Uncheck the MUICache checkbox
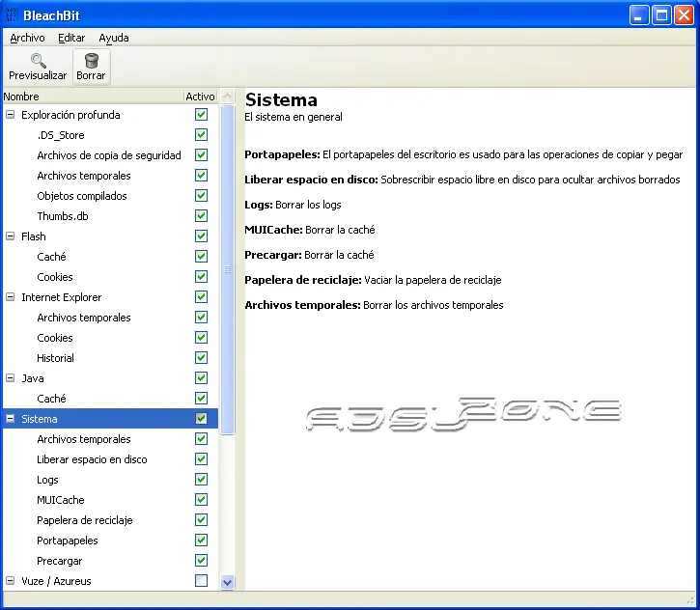 point(202,499)
